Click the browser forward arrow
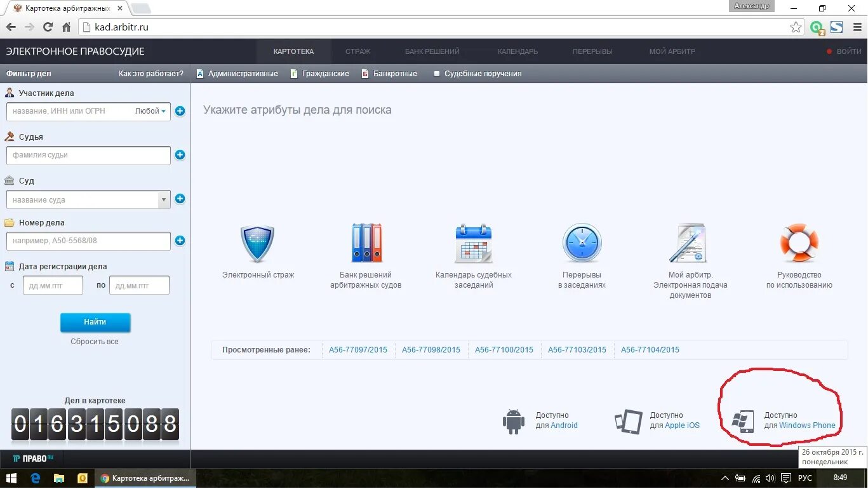This screenshot has height=489, width=868. [x=29, y=27]
